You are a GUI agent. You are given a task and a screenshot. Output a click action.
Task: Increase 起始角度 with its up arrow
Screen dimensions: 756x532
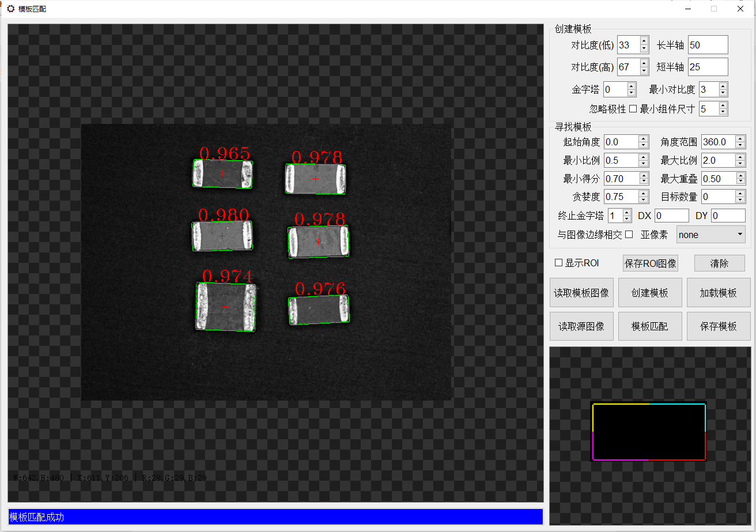pos(644,138)
